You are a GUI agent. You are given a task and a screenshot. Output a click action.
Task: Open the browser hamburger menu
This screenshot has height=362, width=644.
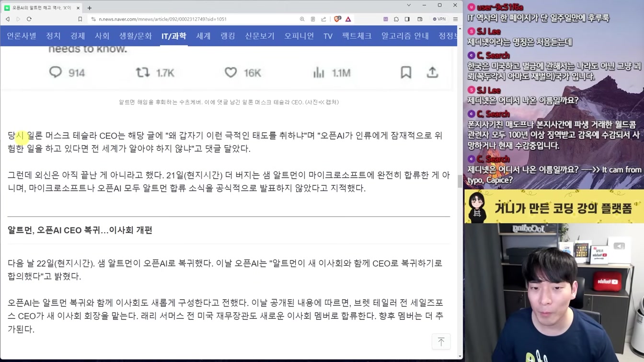coord(455,19)
